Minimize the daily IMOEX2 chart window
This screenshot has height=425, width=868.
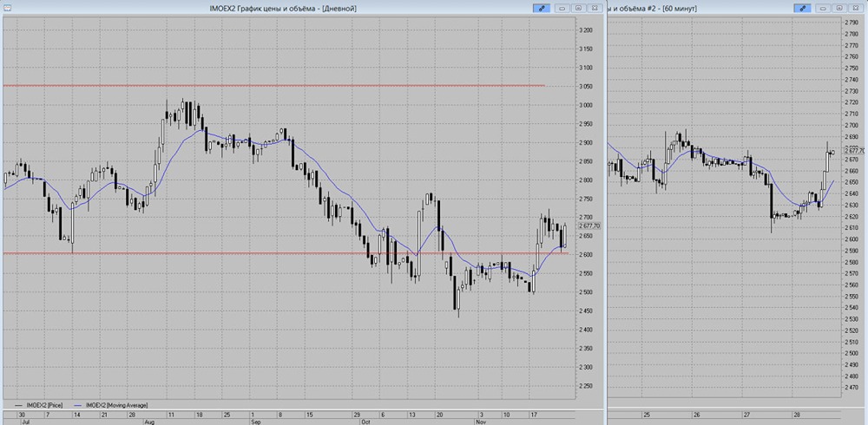562,9
